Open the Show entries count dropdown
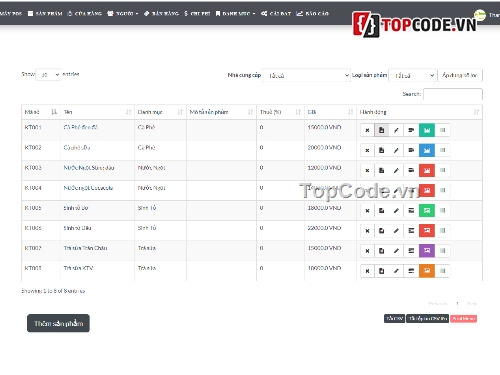Image resolution: width=500 pixels, height=375 pixels. click(48, 75)
